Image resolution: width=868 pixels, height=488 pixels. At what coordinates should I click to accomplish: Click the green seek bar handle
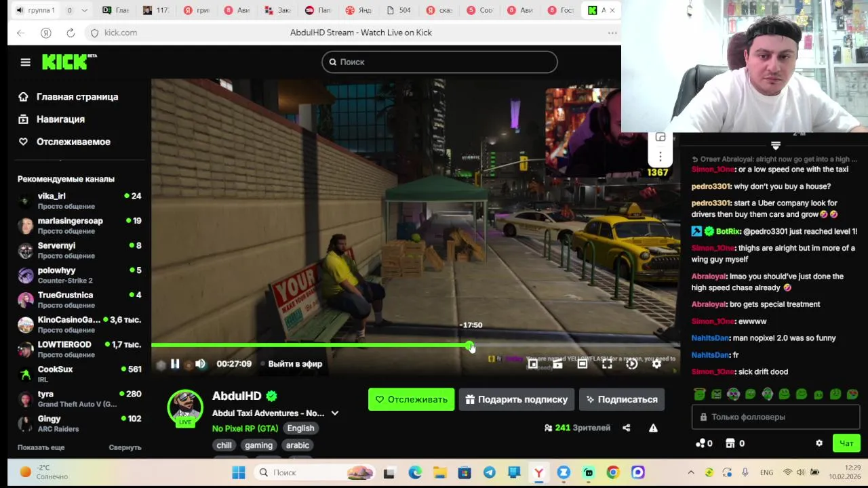[470, 346]
